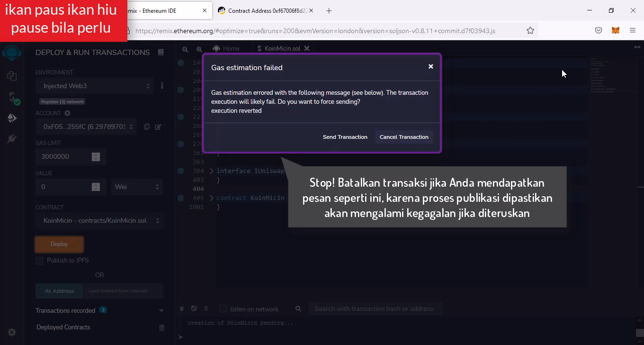The width and height of the screenshot is (644, 345).
Task: Open the Environment dropdown Injected Web3
Action: coord(95,86)
